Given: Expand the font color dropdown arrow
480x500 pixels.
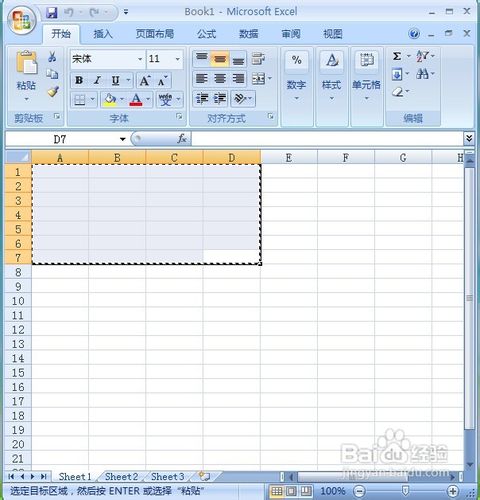Looking at the screenshot, I should click(148, 99).
